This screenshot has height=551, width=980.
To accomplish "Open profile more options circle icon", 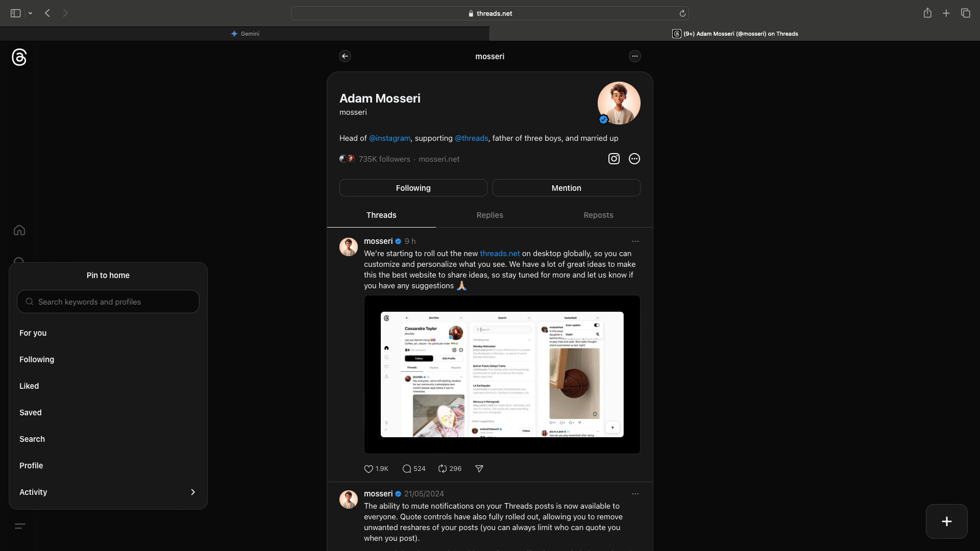I will (634, 159).
